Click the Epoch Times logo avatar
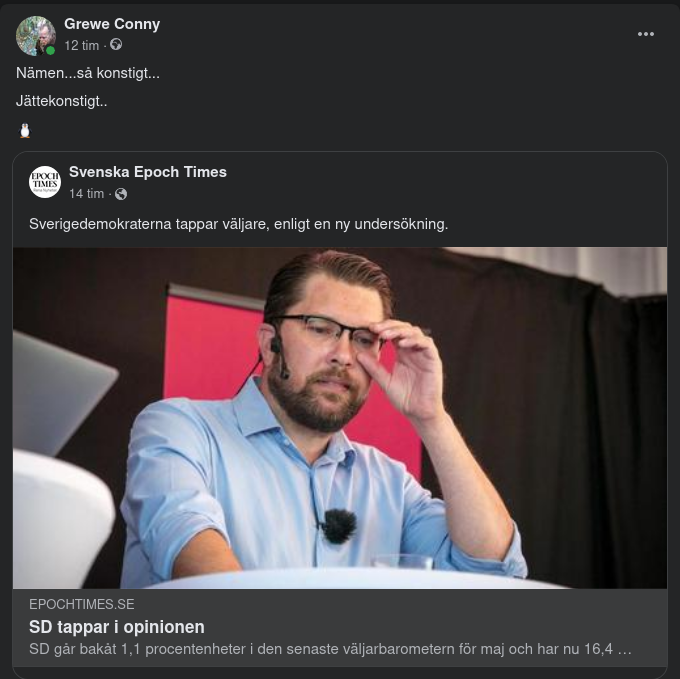The image size is (680, 679). point(45,182)
